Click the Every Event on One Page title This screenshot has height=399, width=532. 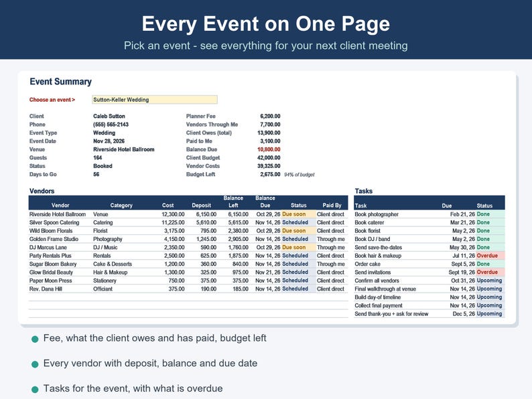click(x=265, y=23)
